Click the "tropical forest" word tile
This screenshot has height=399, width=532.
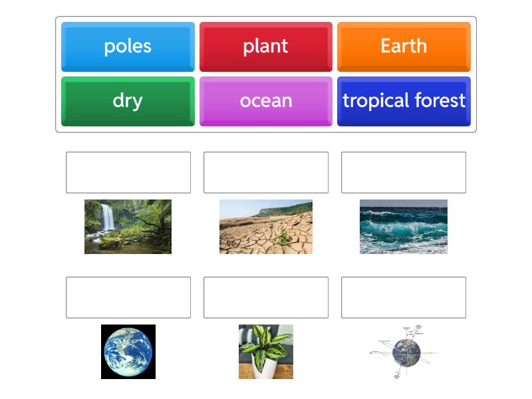pyautogui.click(x=404, y=101)
